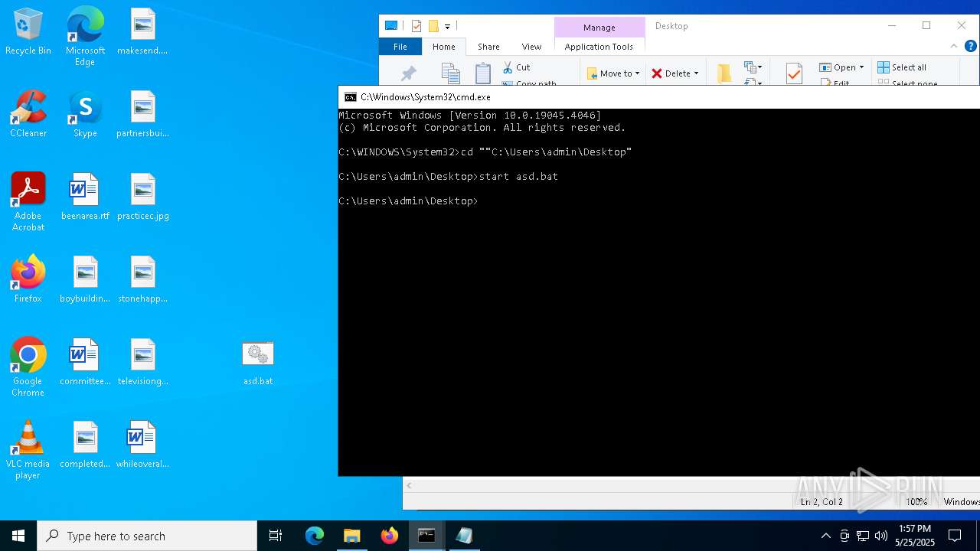
Task: Open the Application Tools tab
Action: [599, 47]
